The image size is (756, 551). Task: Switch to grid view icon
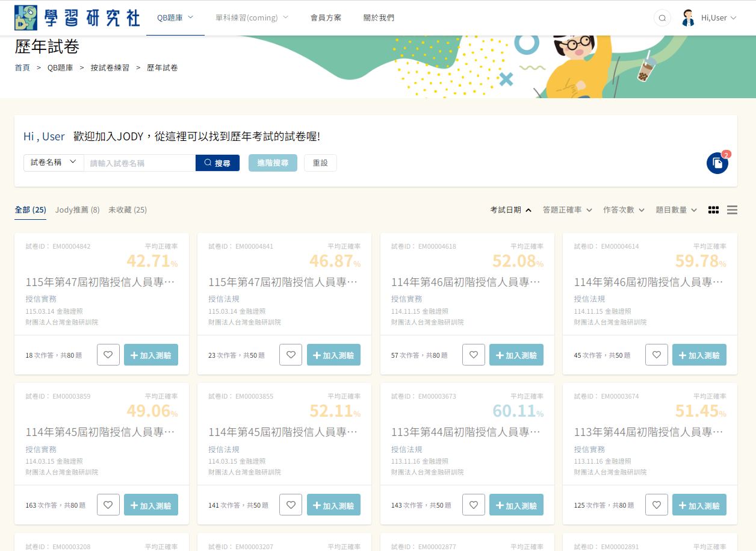(713, 210)
